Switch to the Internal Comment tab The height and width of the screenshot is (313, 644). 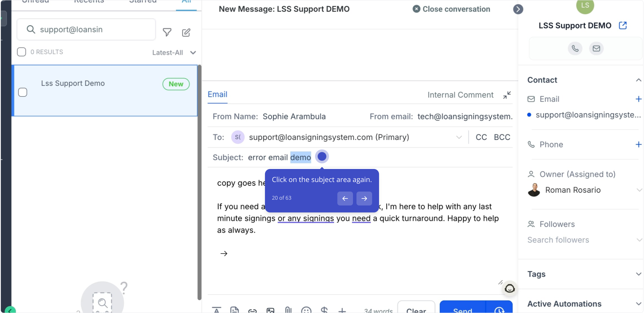point(460,95)
